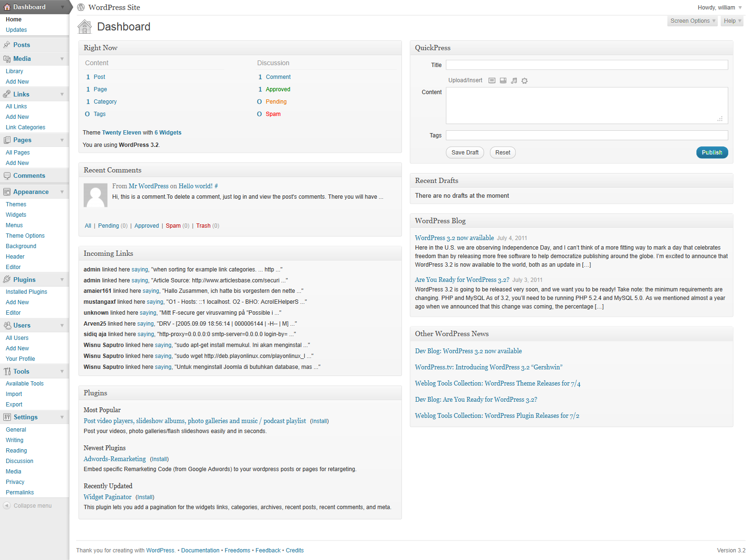Click the Mr WordPress commenter avatar
This screenshot has height=560, width=753.
(x=96, y=195)
